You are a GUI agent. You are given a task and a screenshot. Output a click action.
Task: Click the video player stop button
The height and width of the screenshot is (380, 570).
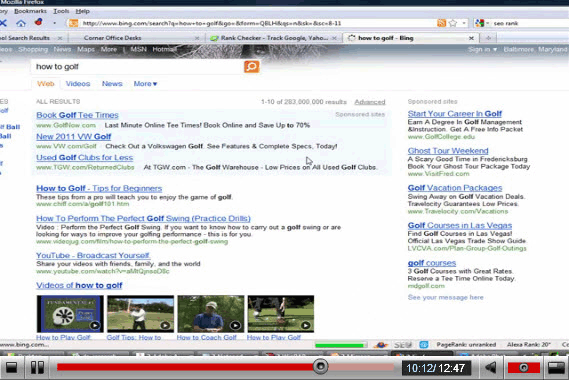[x=11, y=367]
